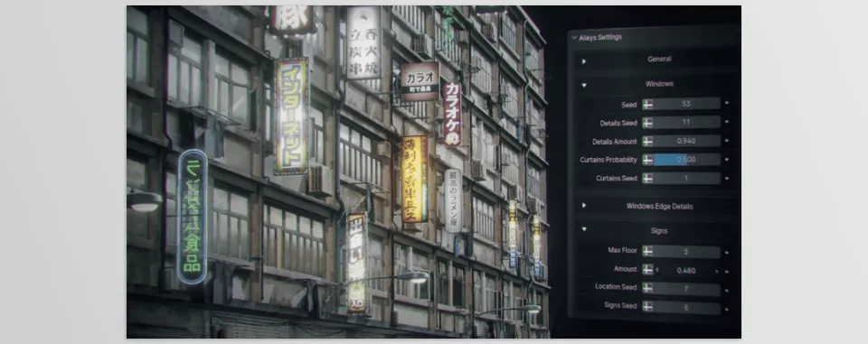Click the animate dot right of Details Amount
This screenshot has width=868, height=344.
727,141
